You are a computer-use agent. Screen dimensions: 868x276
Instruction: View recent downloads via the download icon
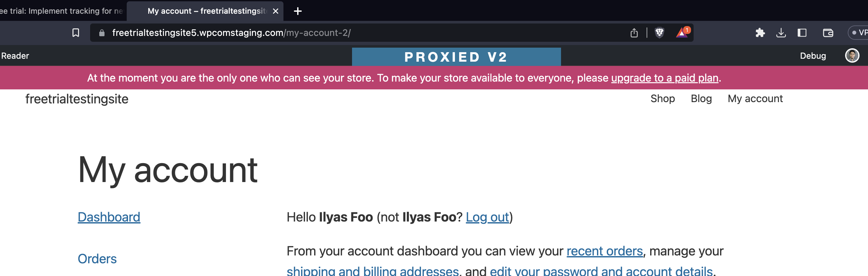click(x=781, y=33)
